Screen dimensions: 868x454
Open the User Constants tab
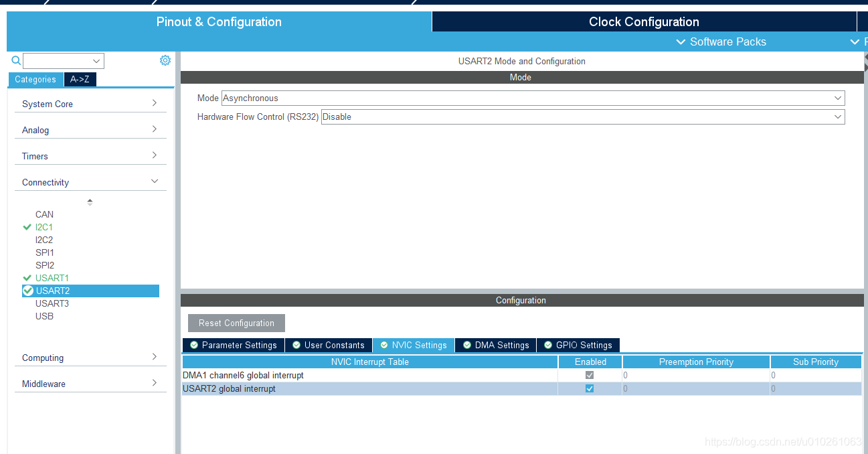click(329, 345)
